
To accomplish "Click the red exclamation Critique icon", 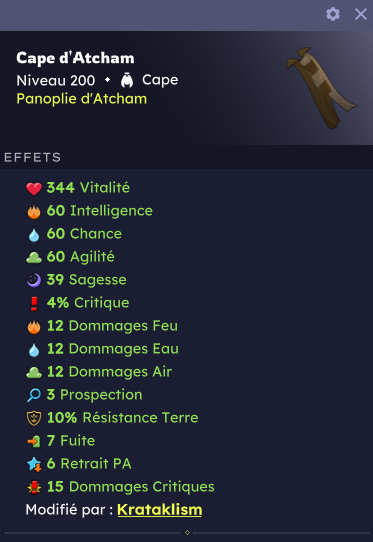I will coord(34,303).
